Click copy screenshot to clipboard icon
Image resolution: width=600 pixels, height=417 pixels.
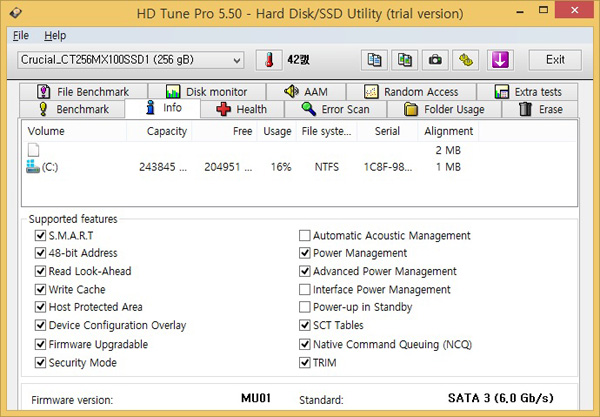[404, 60]
